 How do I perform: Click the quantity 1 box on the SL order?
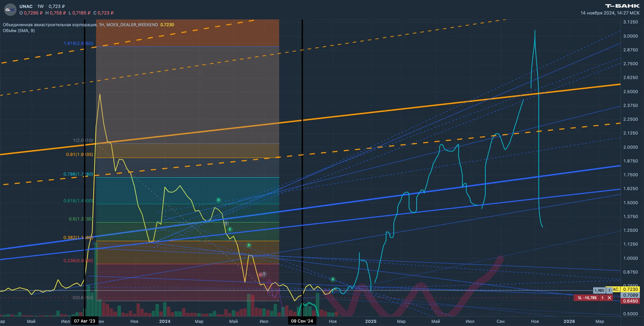[x=603, y=298]
